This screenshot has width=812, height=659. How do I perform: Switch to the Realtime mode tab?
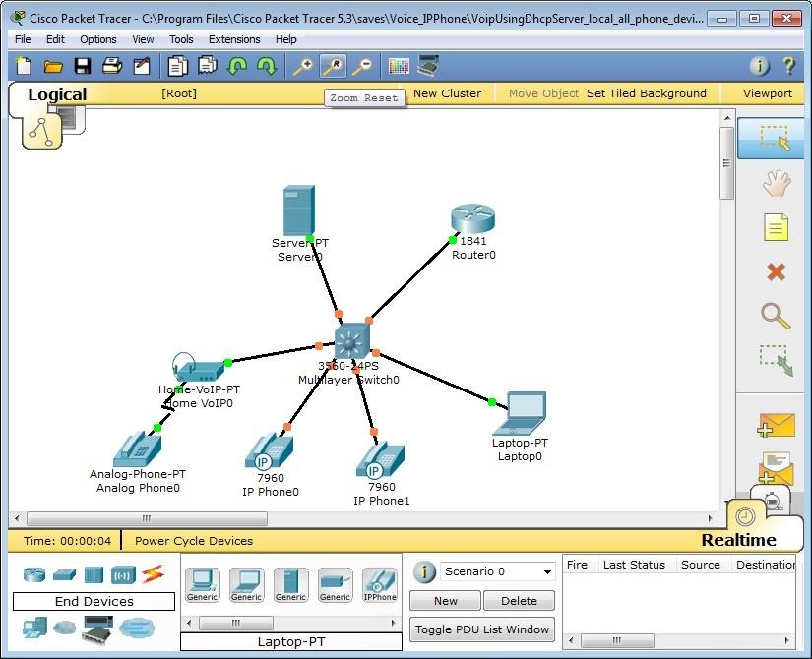point(738,540)
